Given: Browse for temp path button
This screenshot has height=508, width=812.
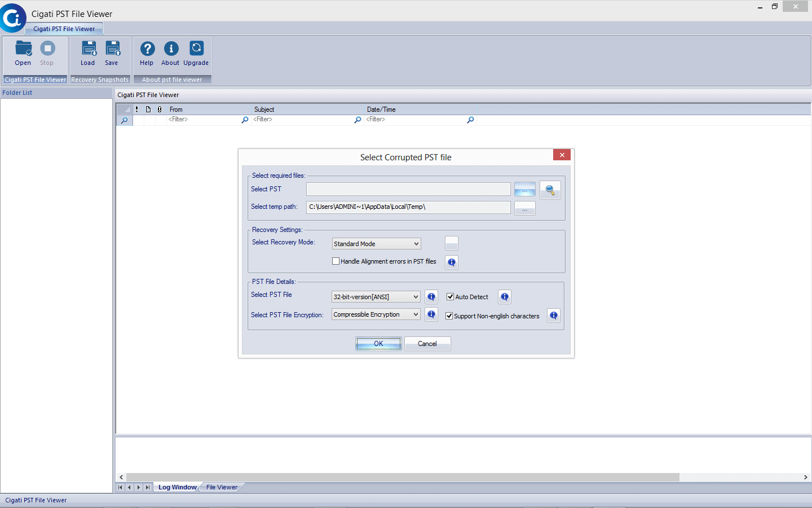Looking at the screenshot, I should click(x=525, y=208).
